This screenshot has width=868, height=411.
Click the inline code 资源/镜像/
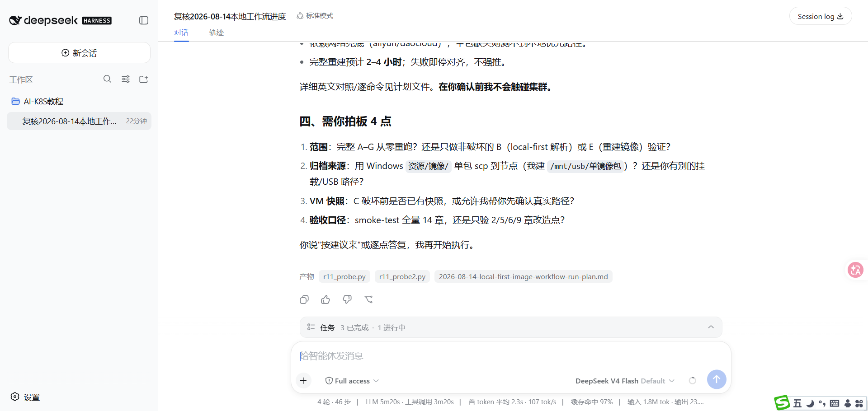click(x=428, y=166)
